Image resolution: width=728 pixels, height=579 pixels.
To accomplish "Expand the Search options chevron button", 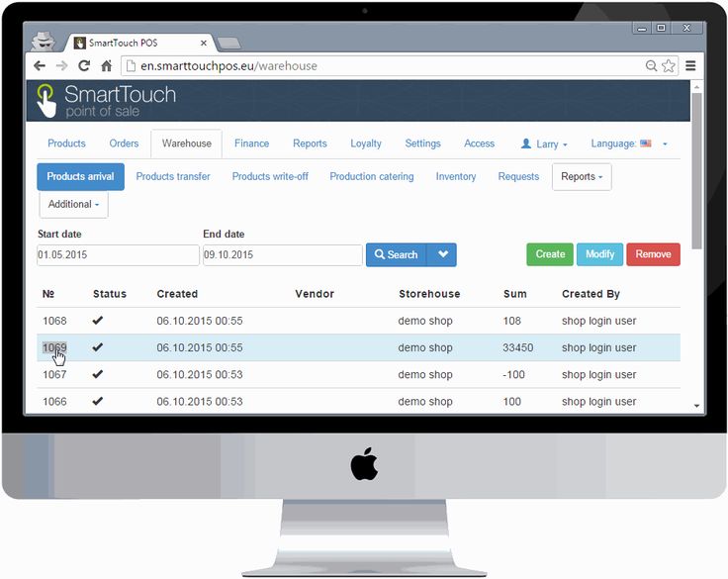I will [x=442, y=254].
